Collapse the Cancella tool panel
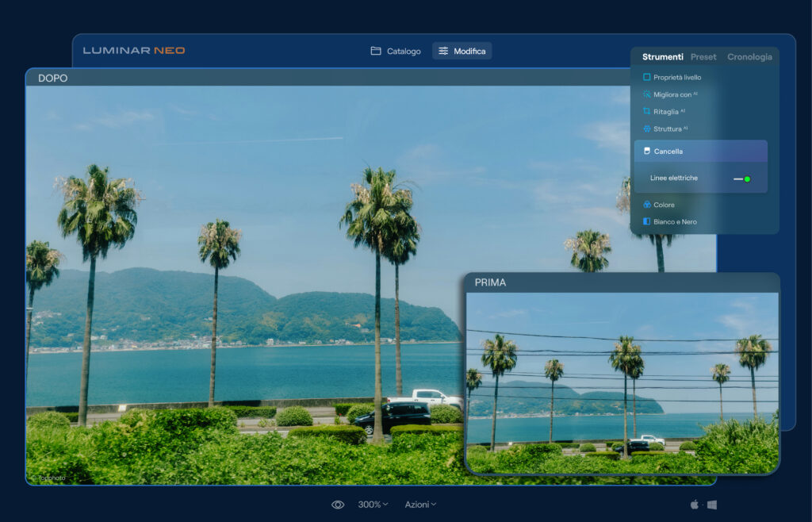Image resolution: width=812 pixels, height=522 pixels. tap(701, 152)
